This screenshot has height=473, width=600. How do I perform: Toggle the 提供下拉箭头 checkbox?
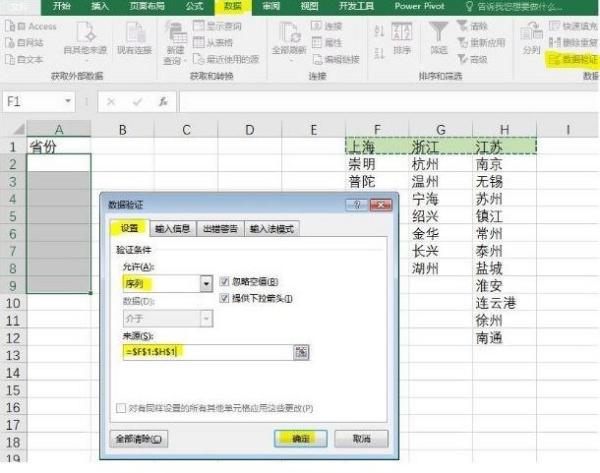coord(224,298)
